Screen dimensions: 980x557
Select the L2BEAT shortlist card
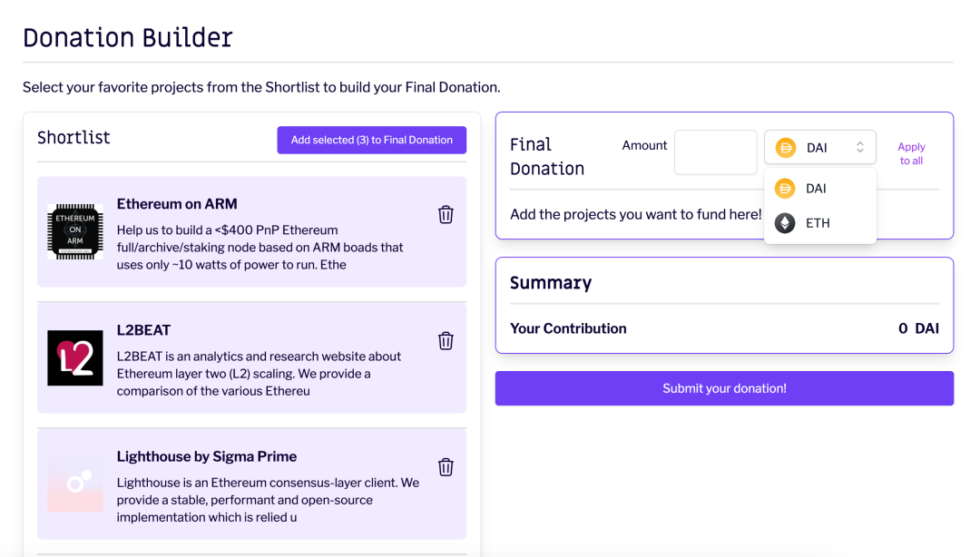(x=252, y=358)
